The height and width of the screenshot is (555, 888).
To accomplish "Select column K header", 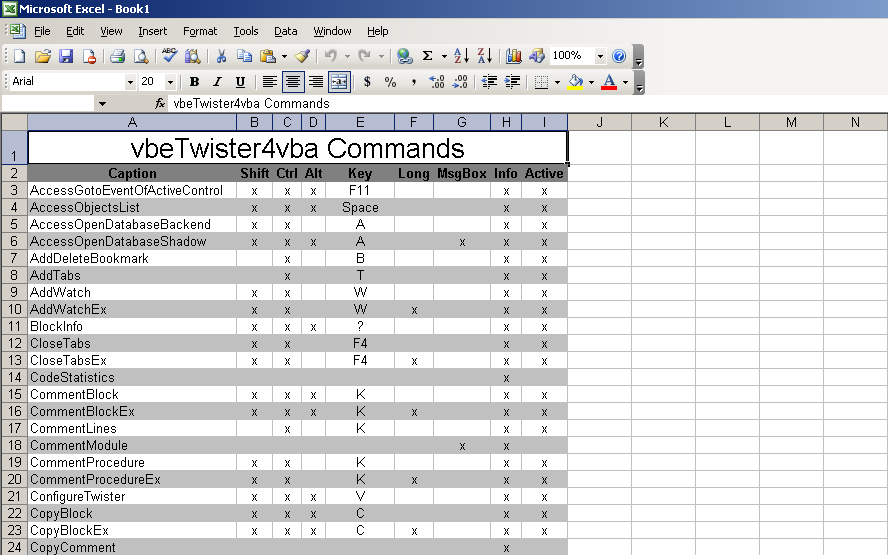I will coord(664,122).
